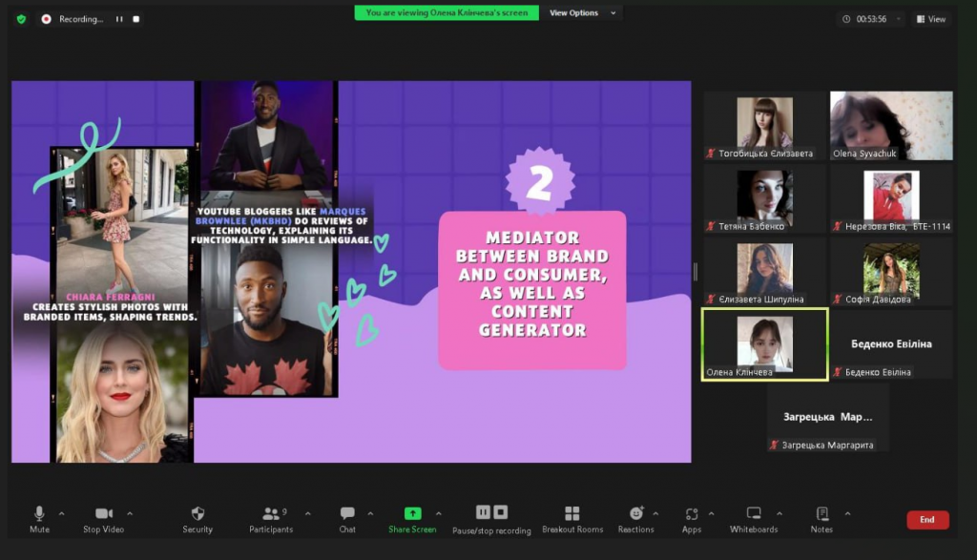This screenshot has width=977, height=560.
Task: Click the red End meeting button
Action: [x=926, y=520]
